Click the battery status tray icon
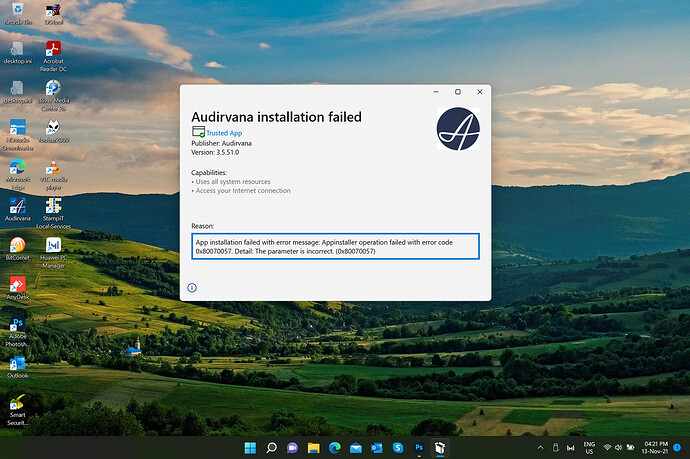Screen dimensions: 690x459 click(x=630, y=448)
